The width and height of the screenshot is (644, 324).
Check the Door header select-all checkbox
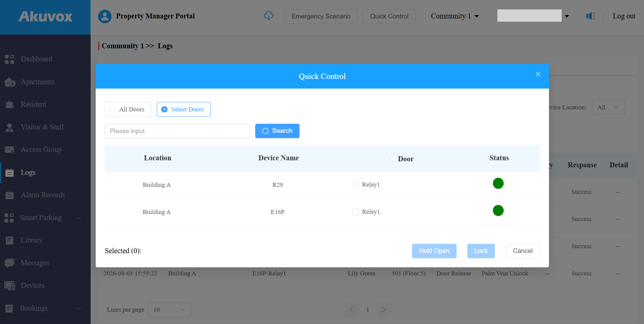pyautogui.click(x=393, y=158)
